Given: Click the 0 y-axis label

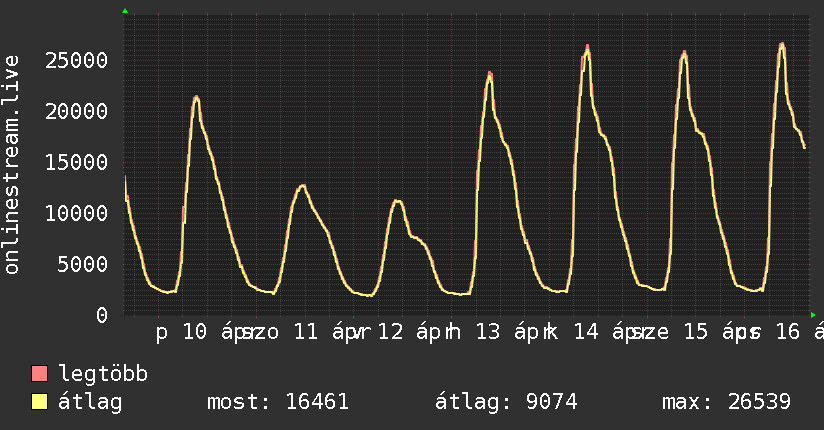Looking at the screenshot, I should click(x=102, y=315).
